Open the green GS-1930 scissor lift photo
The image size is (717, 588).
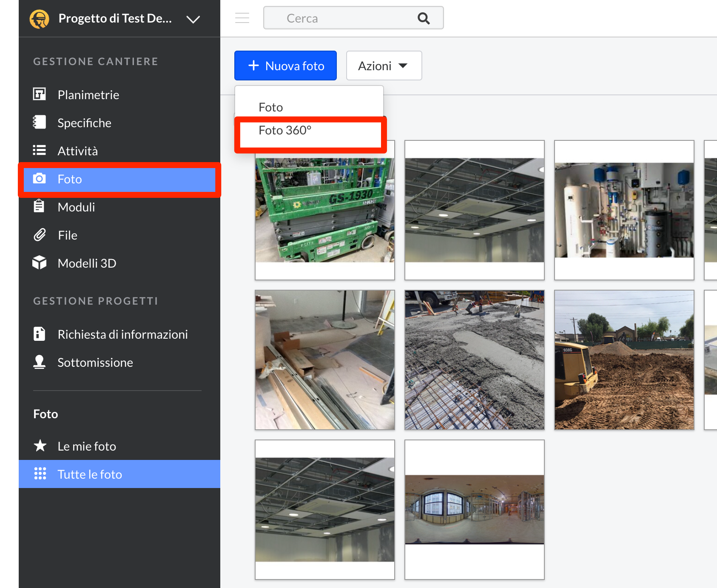(x=325, y=210)
